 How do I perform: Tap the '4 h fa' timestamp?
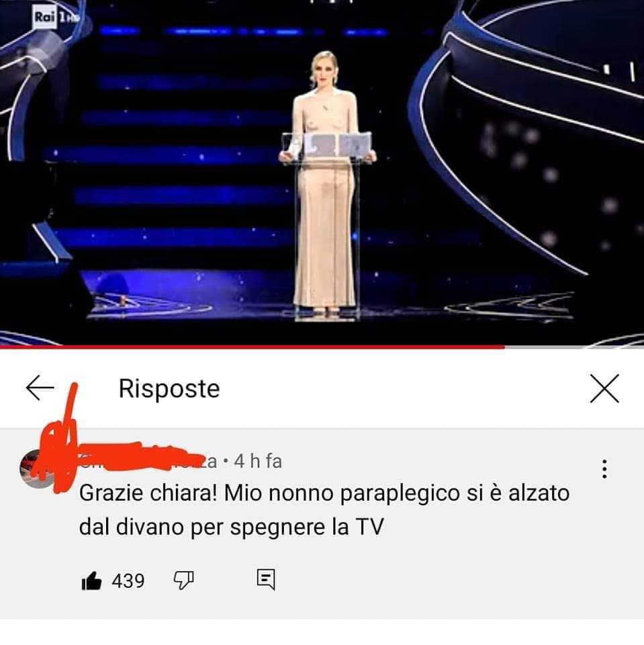[258, 461]
